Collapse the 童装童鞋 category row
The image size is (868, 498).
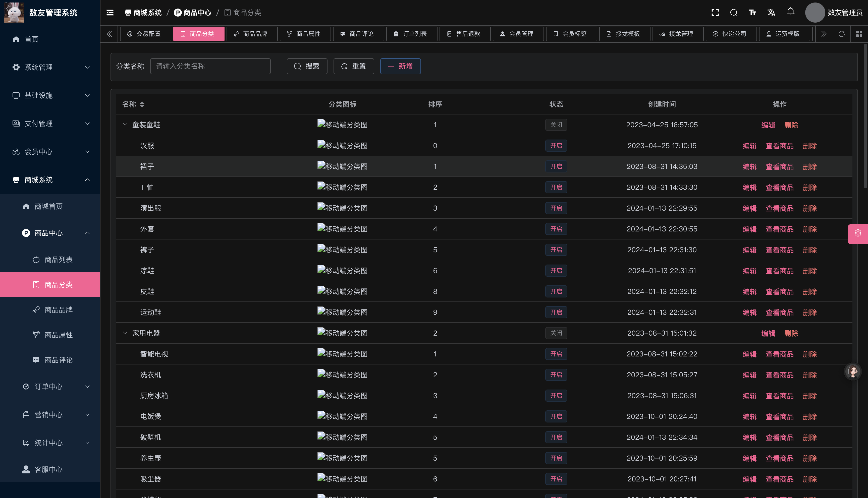point(125,125)
